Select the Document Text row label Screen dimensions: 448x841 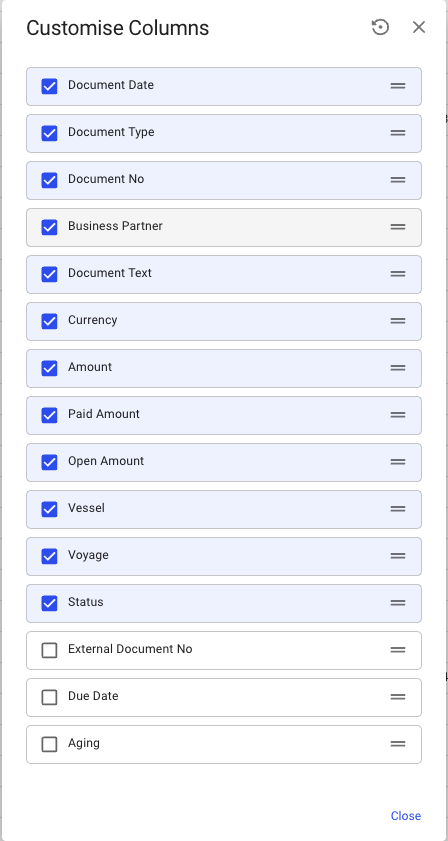[110, 273]
